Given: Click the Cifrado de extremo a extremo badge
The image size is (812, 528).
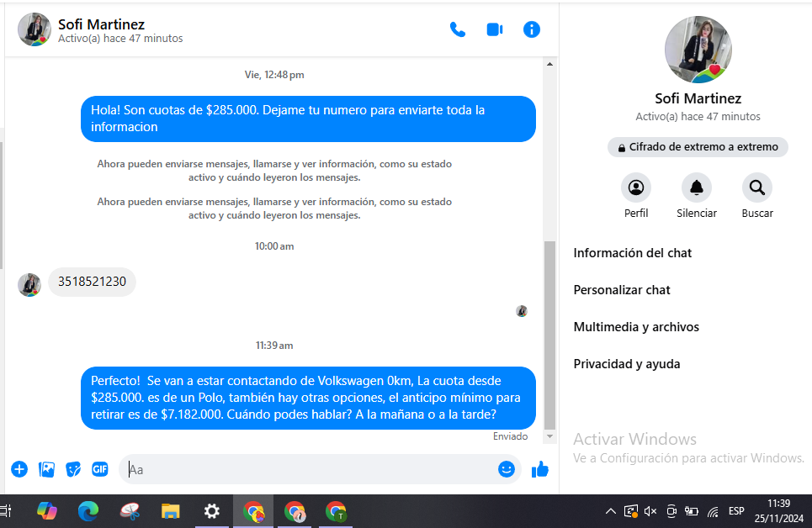Looking at the screenshot, I should [698, 147].
